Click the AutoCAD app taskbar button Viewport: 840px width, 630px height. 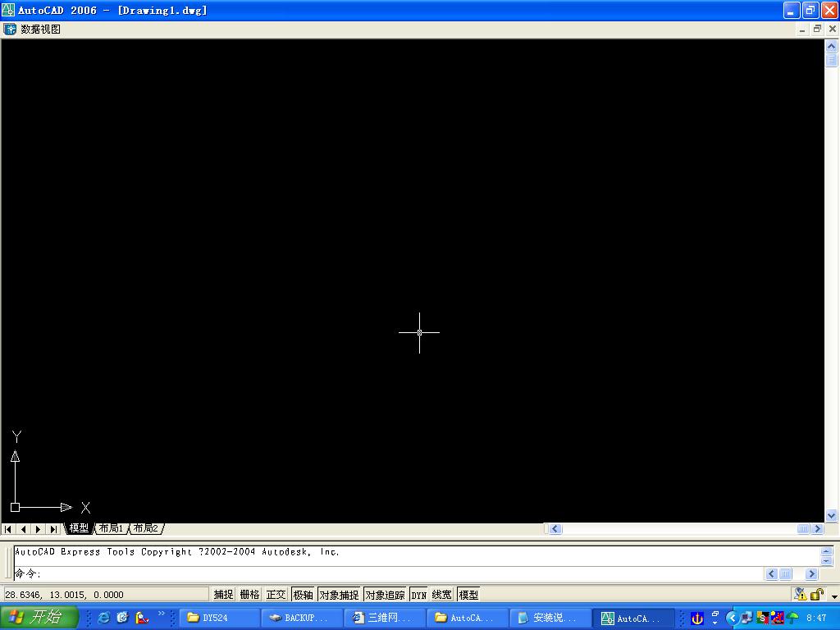pos(632,619)
